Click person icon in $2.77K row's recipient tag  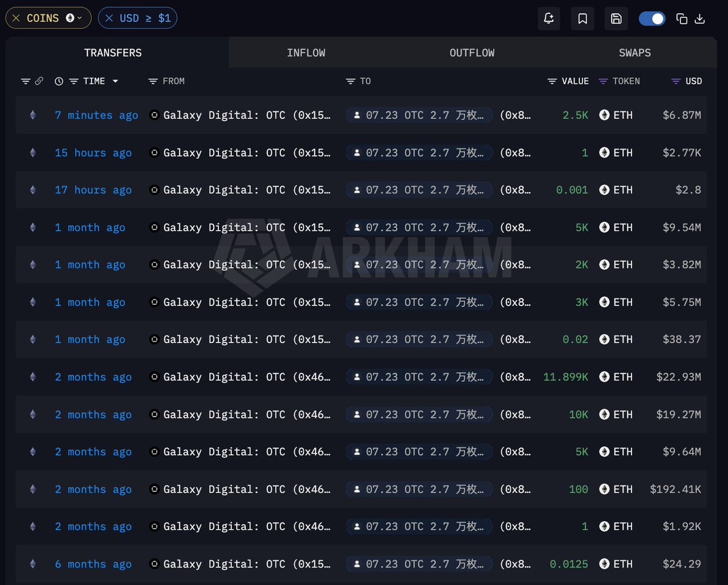(357, 153)
